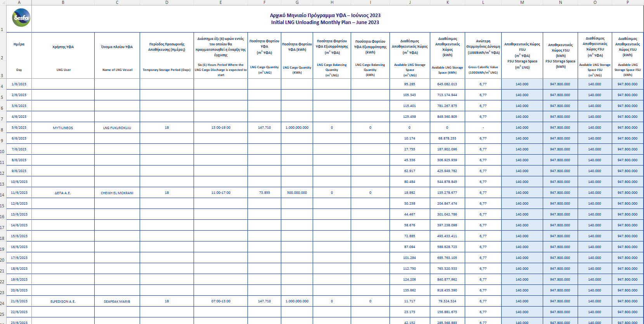The width and height of the screenshot is (644, 324).
Task: Click the Desfa logo image
Action: click(21, 18)
